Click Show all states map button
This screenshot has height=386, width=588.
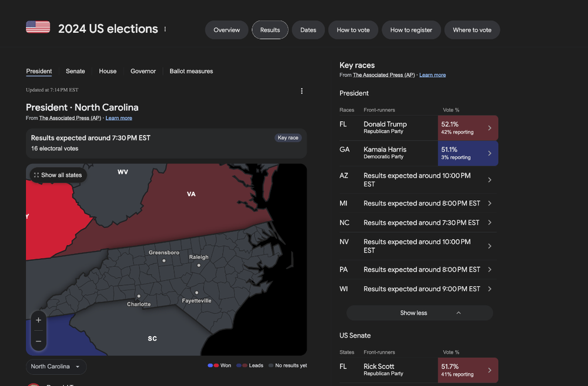(x=58, y=175)
